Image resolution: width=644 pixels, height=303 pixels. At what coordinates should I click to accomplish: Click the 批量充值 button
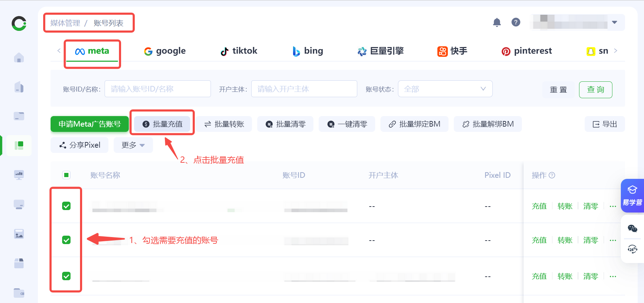click(x=162, y=124)
